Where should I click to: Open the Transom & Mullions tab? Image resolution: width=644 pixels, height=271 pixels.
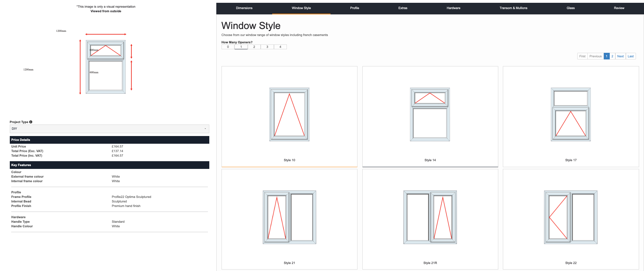(513, 8)
